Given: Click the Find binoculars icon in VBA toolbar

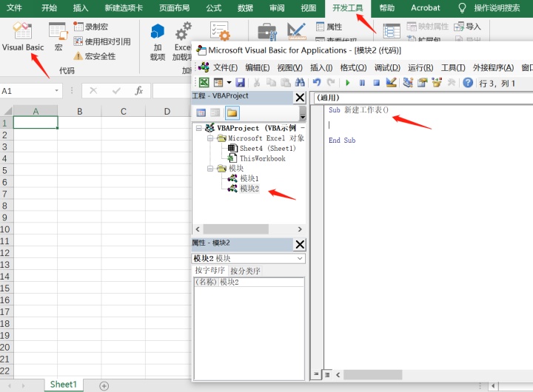Looking at the screenshot, I should [300, 83].
